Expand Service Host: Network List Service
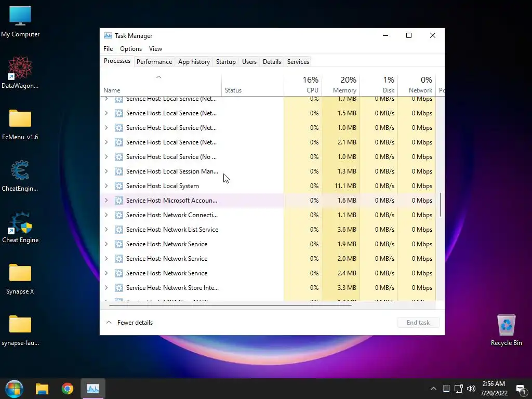 tap(106, 230)
